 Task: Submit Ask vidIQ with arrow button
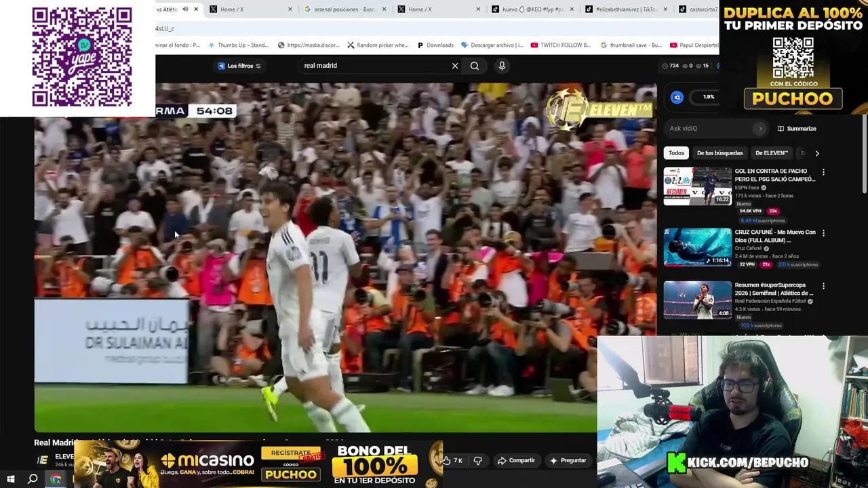(760, 128)
